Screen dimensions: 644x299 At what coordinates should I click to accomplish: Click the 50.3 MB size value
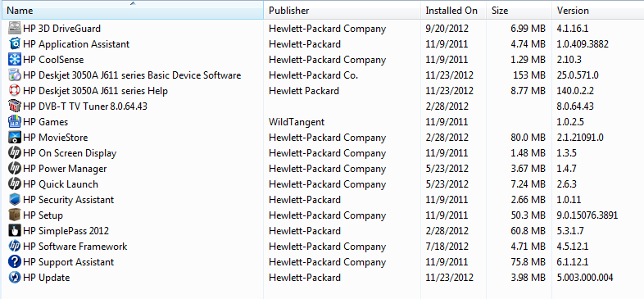click(528, 215)
